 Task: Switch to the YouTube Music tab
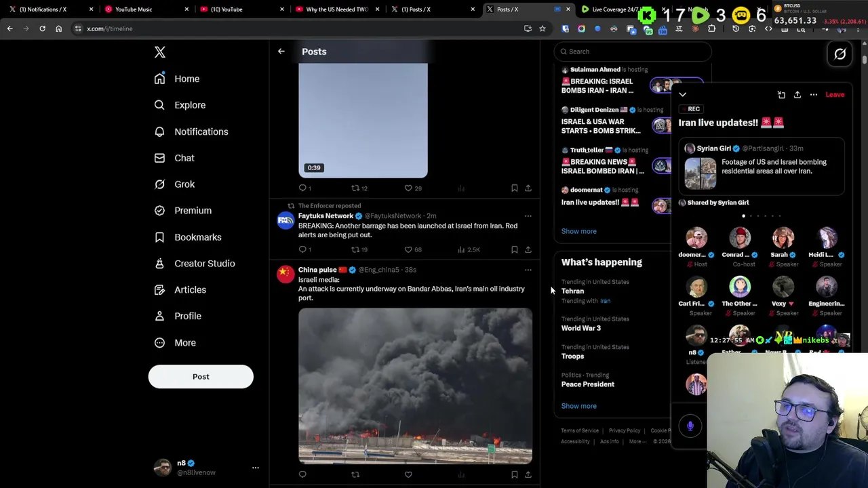[146, 9]
